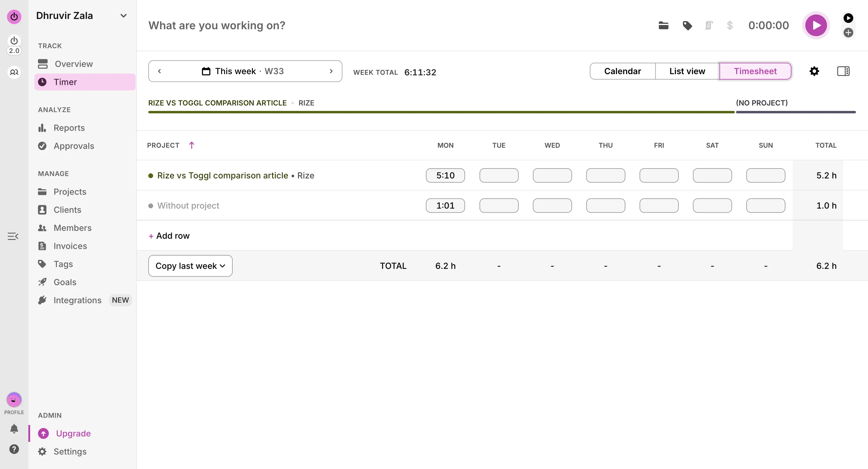Screen dimensions: 868x469
Task: Click Wednesday cell for Rize vs Toggl article
Action: pyautogui.click(x=552, y=175)
